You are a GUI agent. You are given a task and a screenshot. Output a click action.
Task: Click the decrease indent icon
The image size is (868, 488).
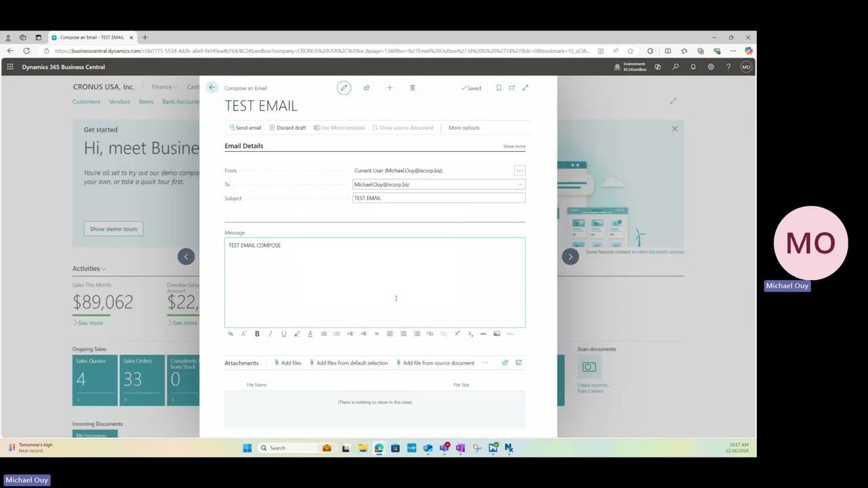click(350, 333)
